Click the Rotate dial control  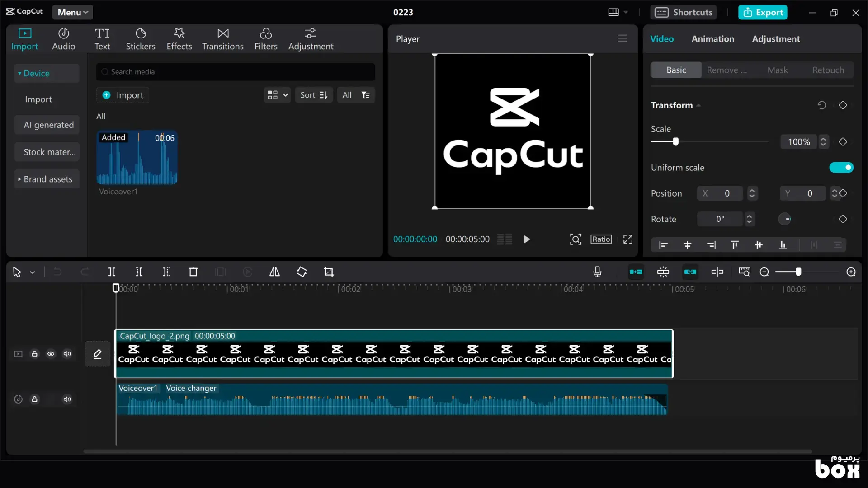click(x=785, y=219)
